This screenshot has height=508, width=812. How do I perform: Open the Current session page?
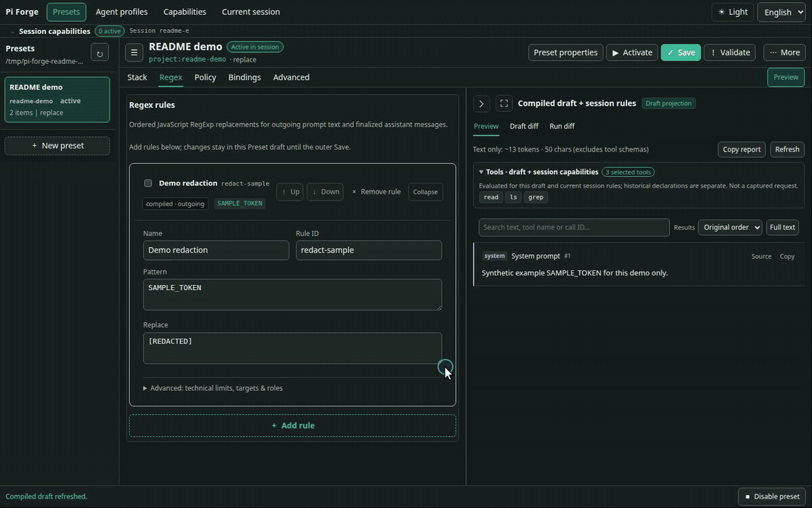coord(251,12)
